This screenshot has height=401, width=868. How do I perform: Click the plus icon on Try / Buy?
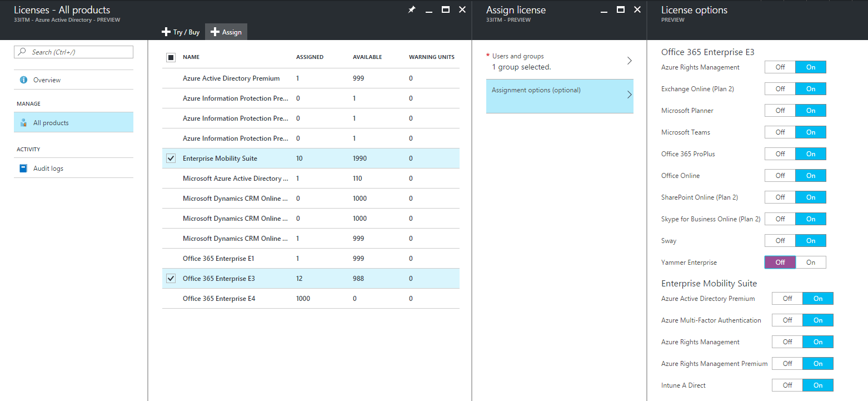coord(166,32)
